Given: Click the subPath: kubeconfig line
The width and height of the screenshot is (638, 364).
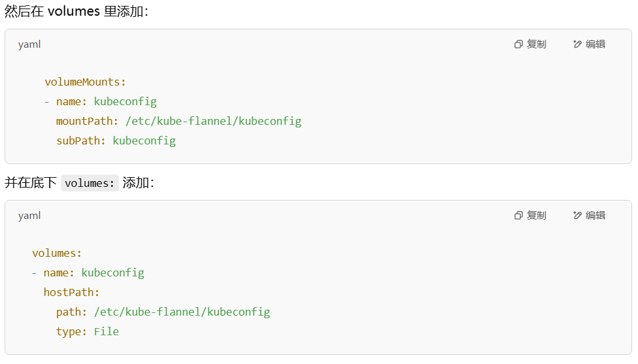Looking at the screenshot, I should click(116, 141).
